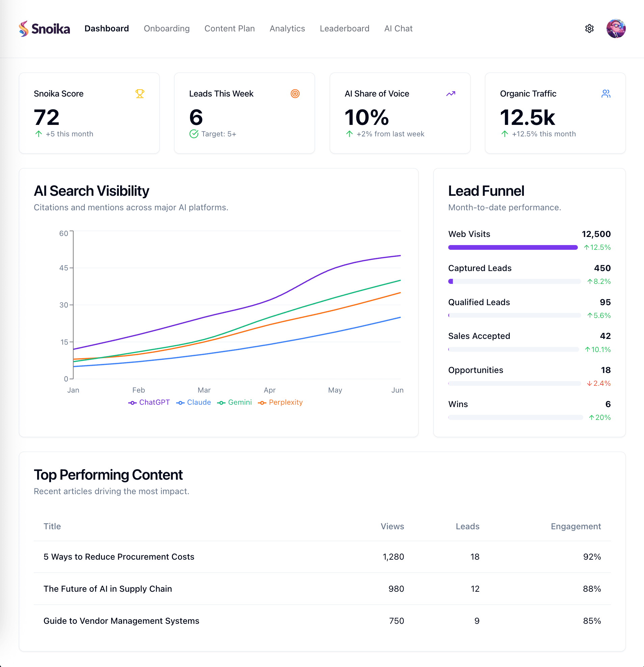
Task: Click the trophy icon on Snoika Score
Action: (140, 94)
